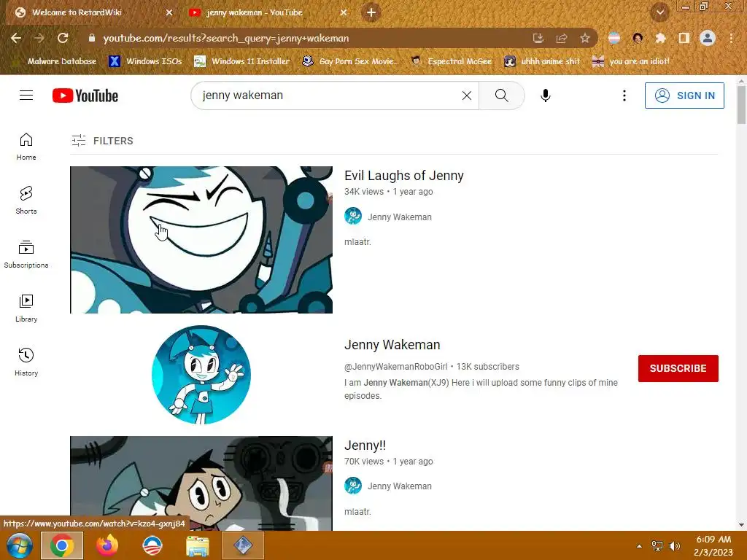Open the taskbar network icon
This screenshot has width=747, height=560.
[x=657, y=546]
